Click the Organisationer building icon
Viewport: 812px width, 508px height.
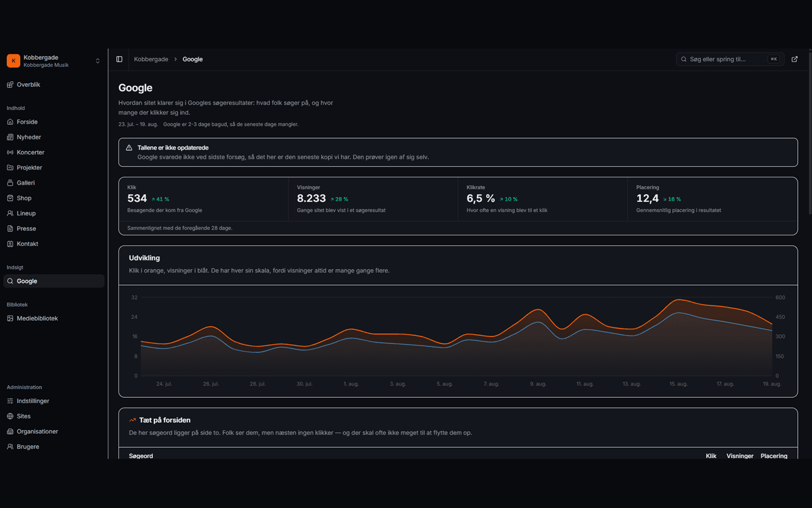[x=10, y=431]
